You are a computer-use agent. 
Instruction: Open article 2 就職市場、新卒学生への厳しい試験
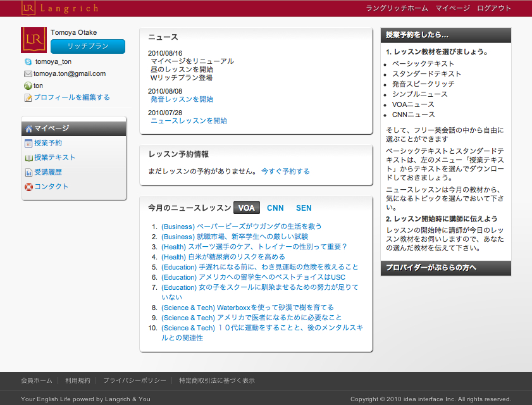(235, 237)
